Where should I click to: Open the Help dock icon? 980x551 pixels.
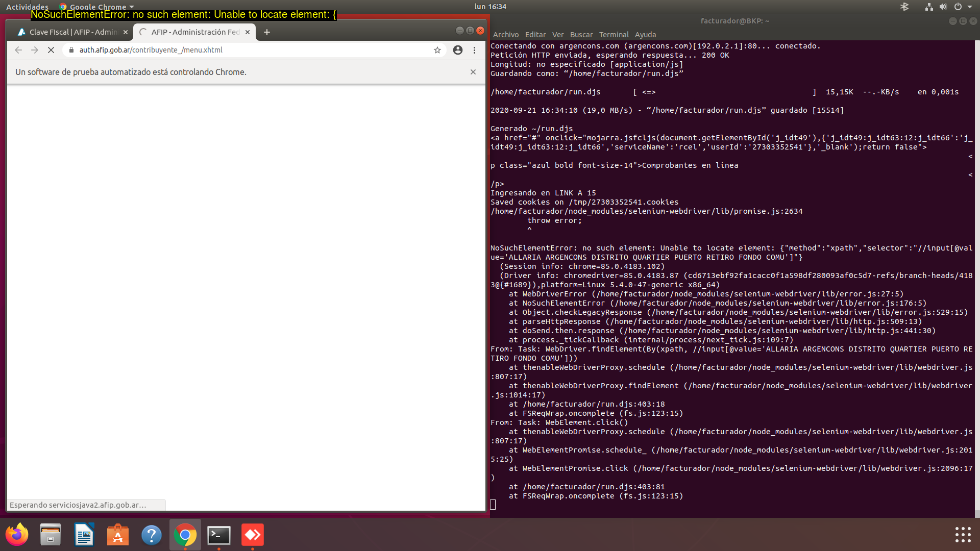(152, 535)
